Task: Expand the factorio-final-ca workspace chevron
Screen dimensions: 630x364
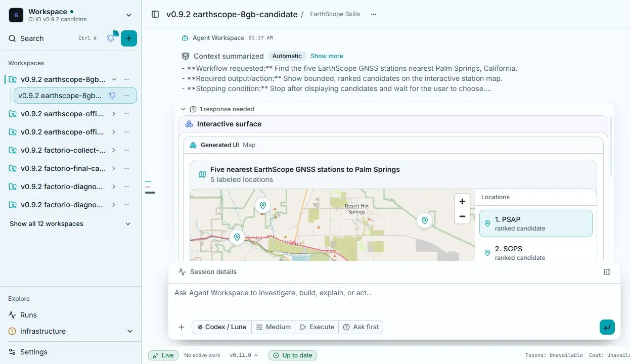Action: click(114, 168)
